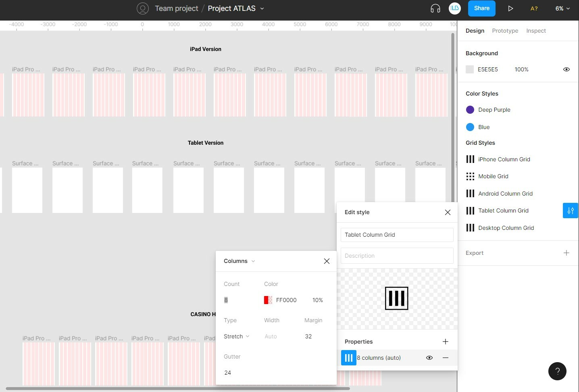Click the Tablet Column Grid style icon
This screenshot has height=392, width=579.
coord(470,211)
